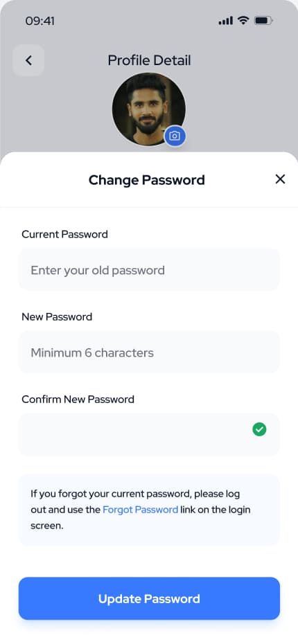
Task: Click the Change Password heading
Action: 147,180
